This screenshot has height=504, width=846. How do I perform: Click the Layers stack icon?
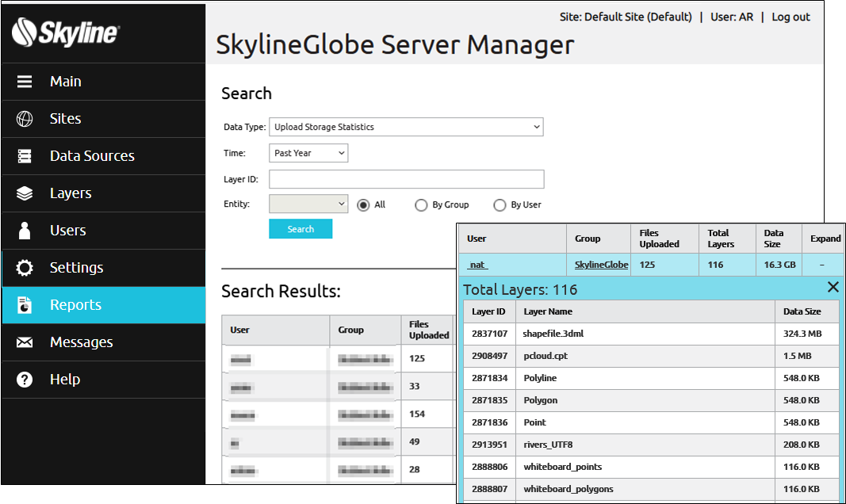pos(25,193)
